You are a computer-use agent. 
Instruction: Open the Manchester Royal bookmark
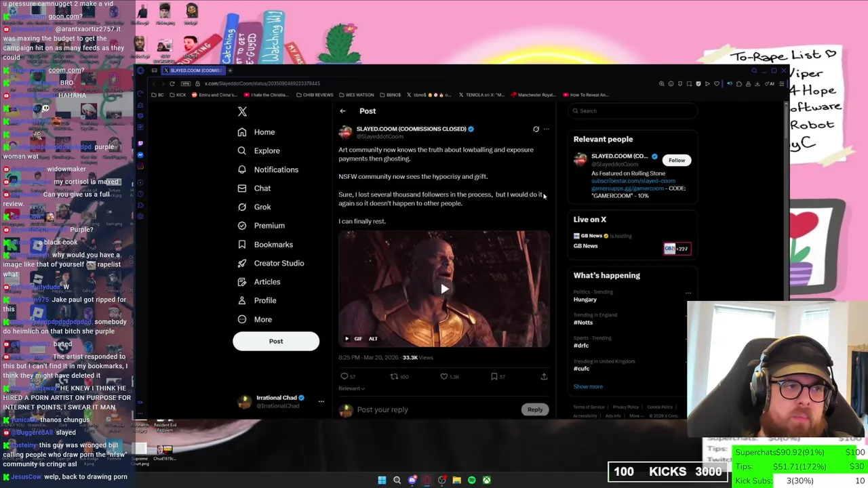click(534, 95)
